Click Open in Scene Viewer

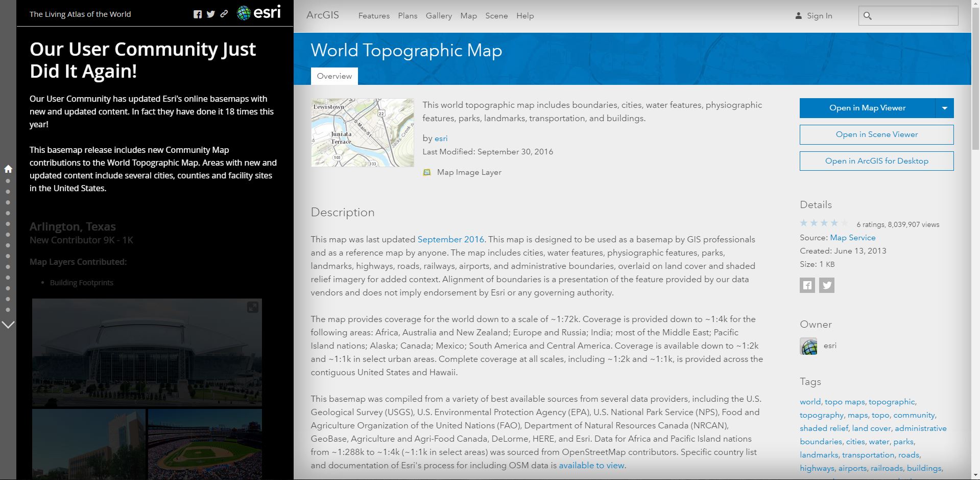pyautogui.click(x=876, y=134)
